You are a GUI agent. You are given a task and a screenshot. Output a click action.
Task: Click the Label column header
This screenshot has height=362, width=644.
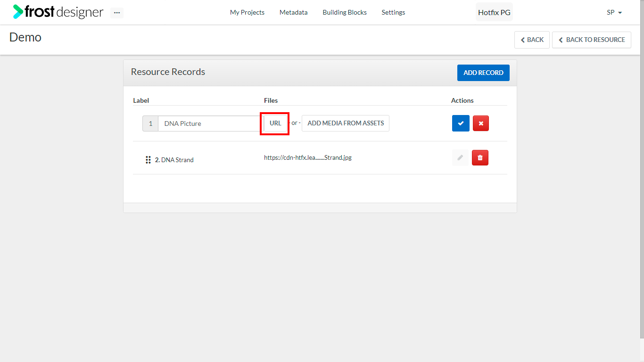click(141, 100)
